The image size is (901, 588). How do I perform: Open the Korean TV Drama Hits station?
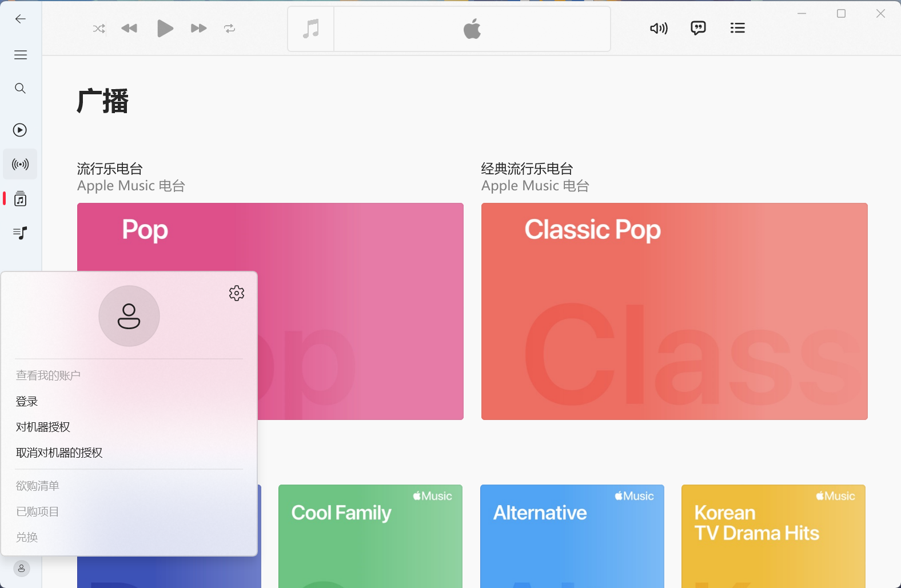tap(773, 535)
